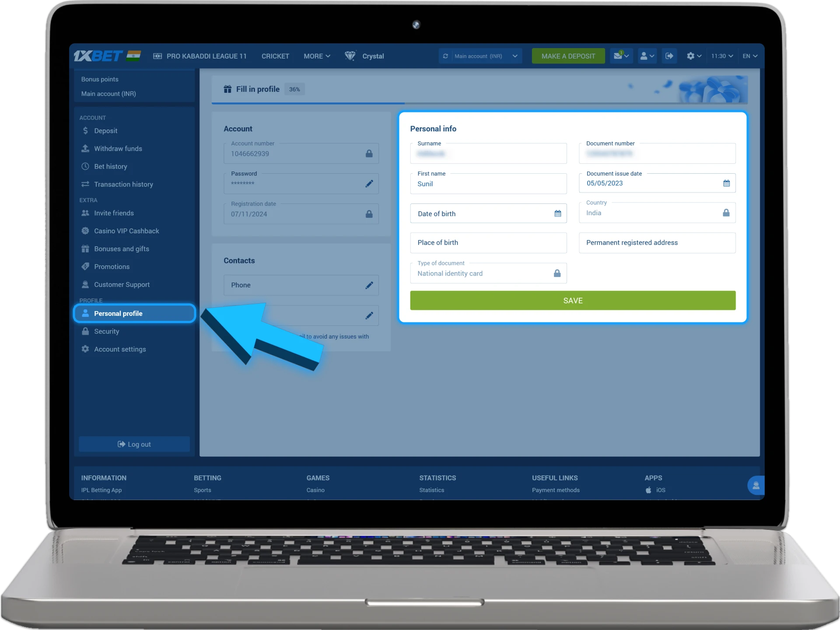The image size is (840, 630).
Task: Select the Cricket menu tab
Action: pyautogui.click(x=276, y=56)
